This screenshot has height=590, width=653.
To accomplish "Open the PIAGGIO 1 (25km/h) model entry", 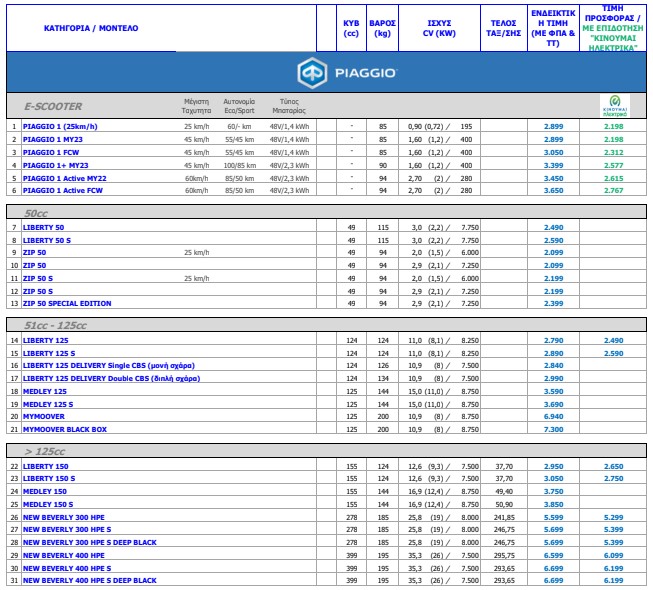I will [60, 127].
